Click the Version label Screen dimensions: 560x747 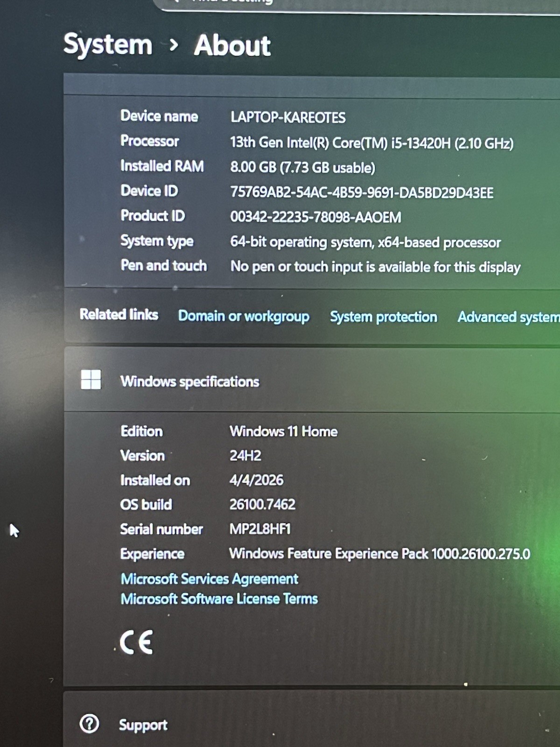(142, 456)
